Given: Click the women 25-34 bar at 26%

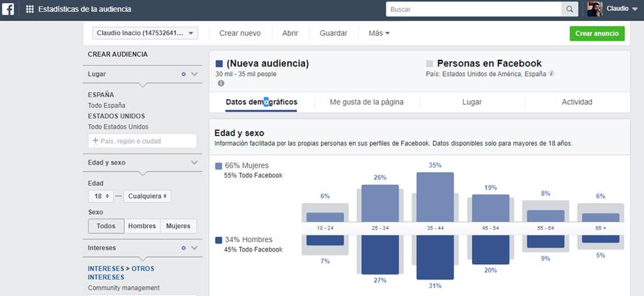Looking at the screenshot, I should [380, 203].
